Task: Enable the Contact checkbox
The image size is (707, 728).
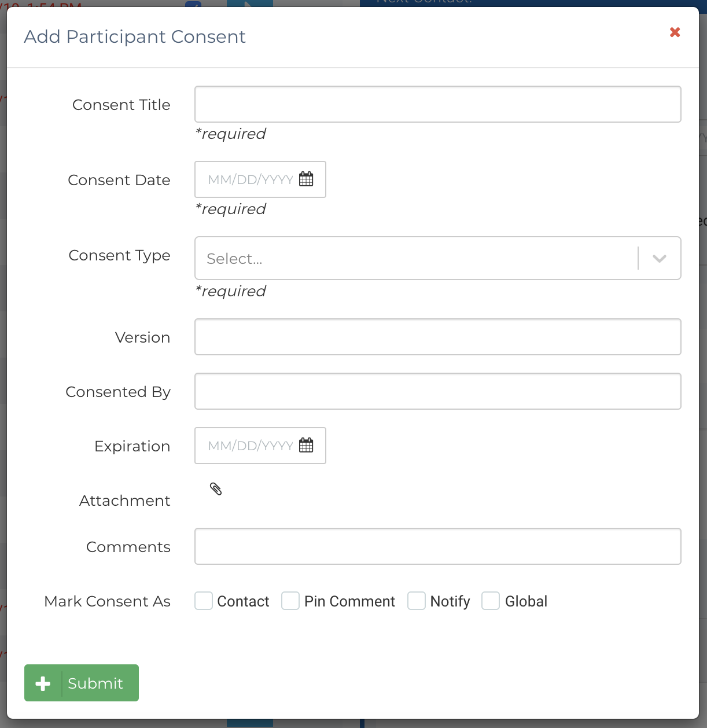Action: pyautogui.click(x=204, y=601)
